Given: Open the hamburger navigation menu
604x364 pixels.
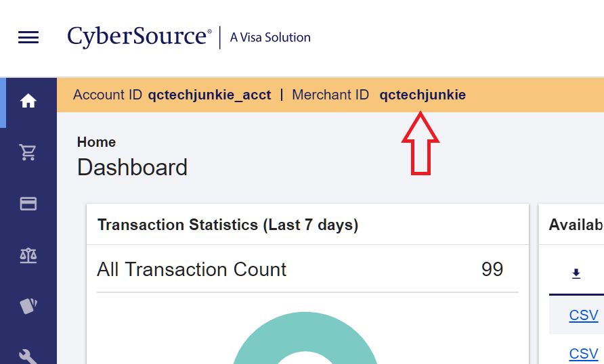Looking at the screenshot, I should pos(28,37).
